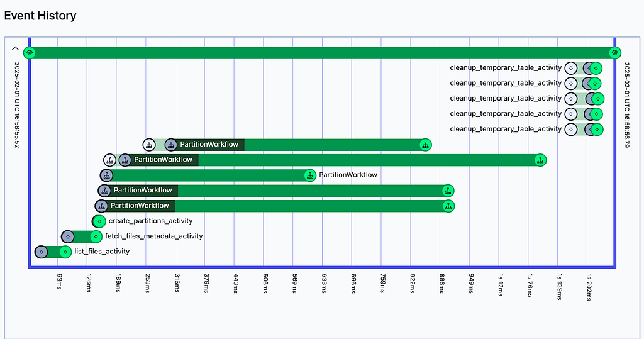Click the 316ms axis label
Image resolution: width=644 pixels, height=339 pixels.
point(177,283)
